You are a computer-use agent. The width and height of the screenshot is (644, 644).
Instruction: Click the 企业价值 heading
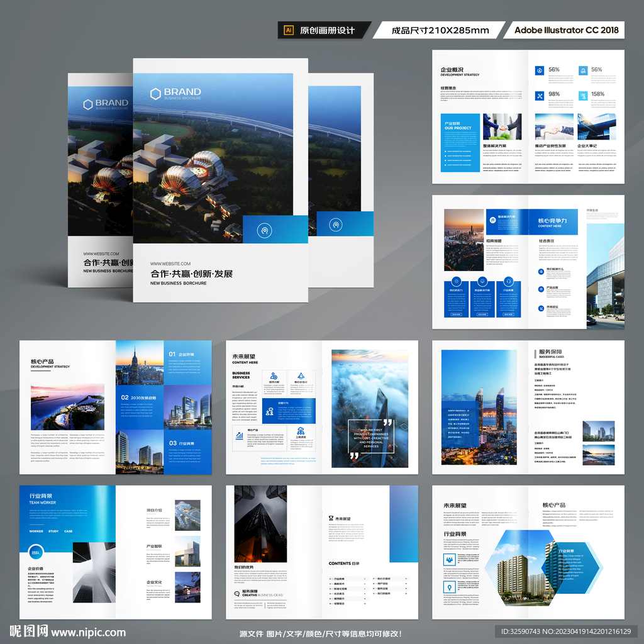click(35, 569)
